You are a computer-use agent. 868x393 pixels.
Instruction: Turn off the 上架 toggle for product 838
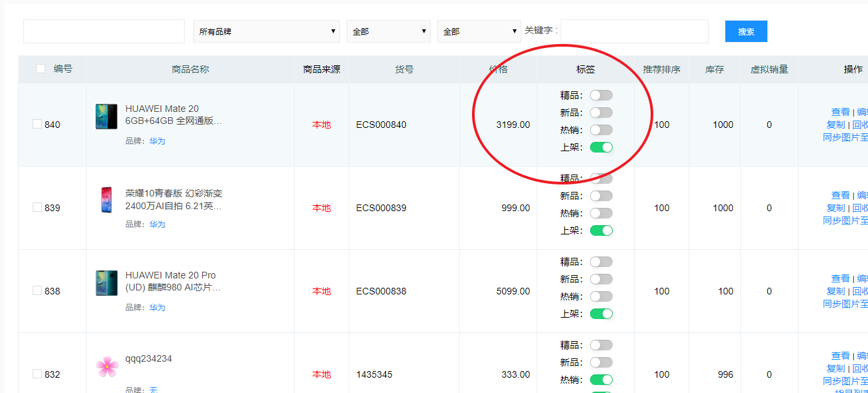coord(601,314)
